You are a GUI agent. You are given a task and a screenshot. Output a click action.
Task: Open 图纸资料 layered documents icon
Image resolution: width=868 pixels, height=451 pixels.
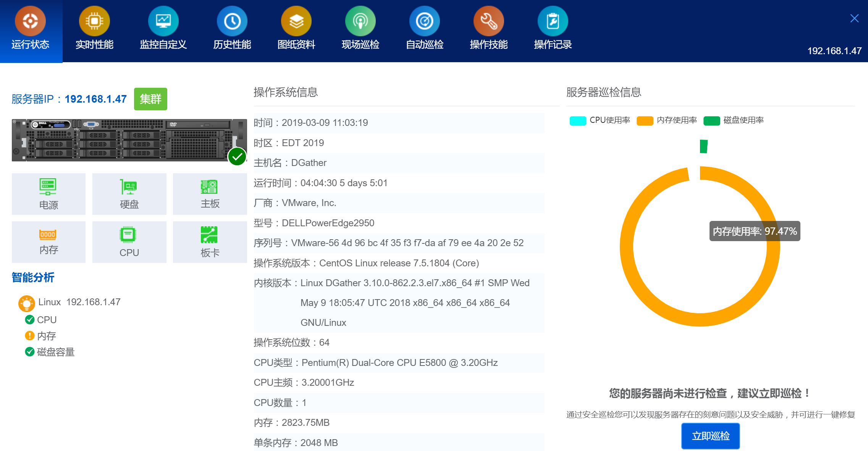tap(296, 21)
